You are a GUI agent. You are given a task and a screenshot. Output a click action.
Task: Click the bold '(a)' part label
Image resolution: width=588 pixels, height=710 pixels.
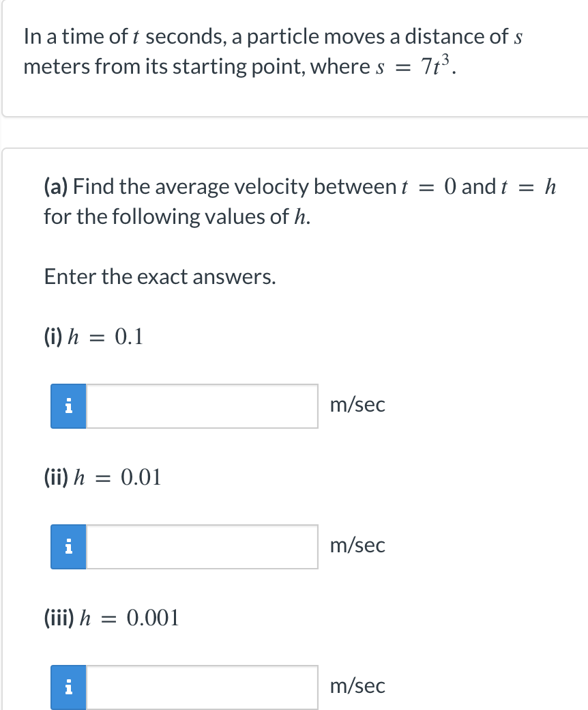click(x=56, y=186)
